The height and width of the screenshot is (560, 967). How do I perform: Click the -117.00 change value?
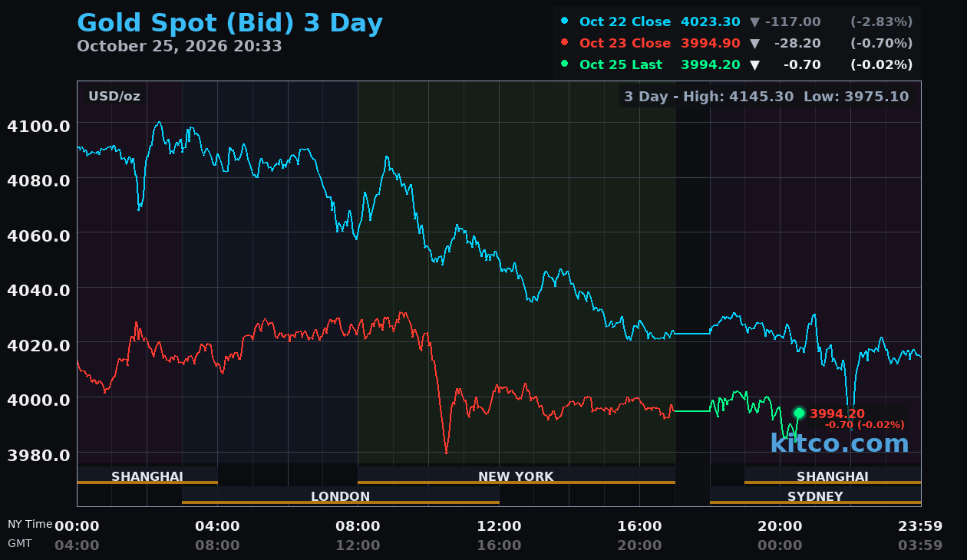pyautogui.click(x=793, y=21)
